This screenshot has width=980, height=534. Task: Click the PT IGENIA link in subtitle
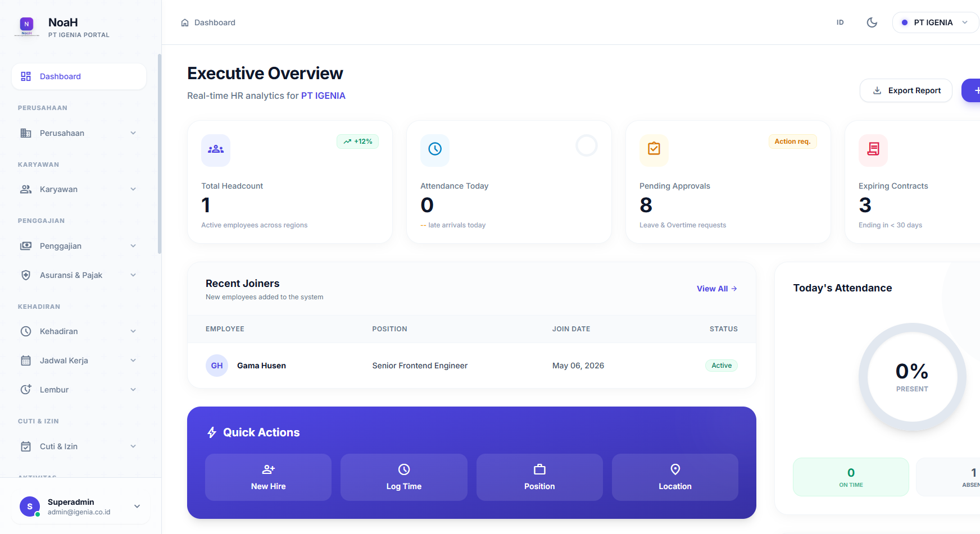tap(323, 96)
